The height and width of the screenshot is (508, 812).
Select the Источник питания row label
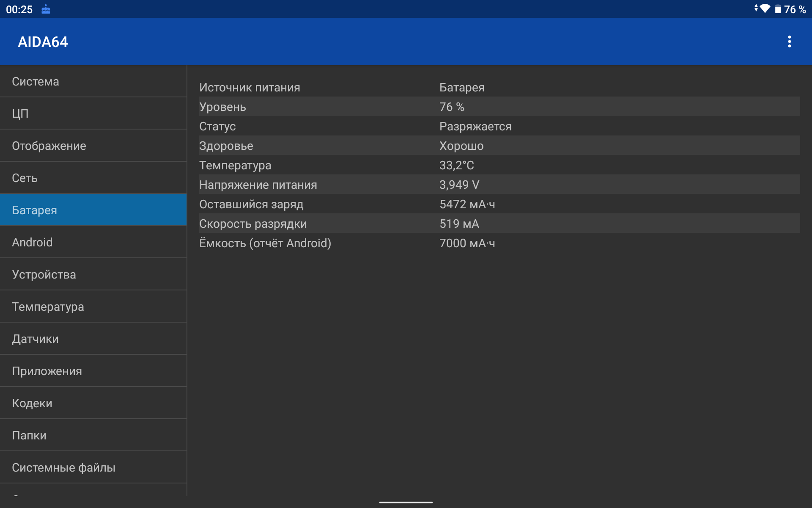coord(250,87)
